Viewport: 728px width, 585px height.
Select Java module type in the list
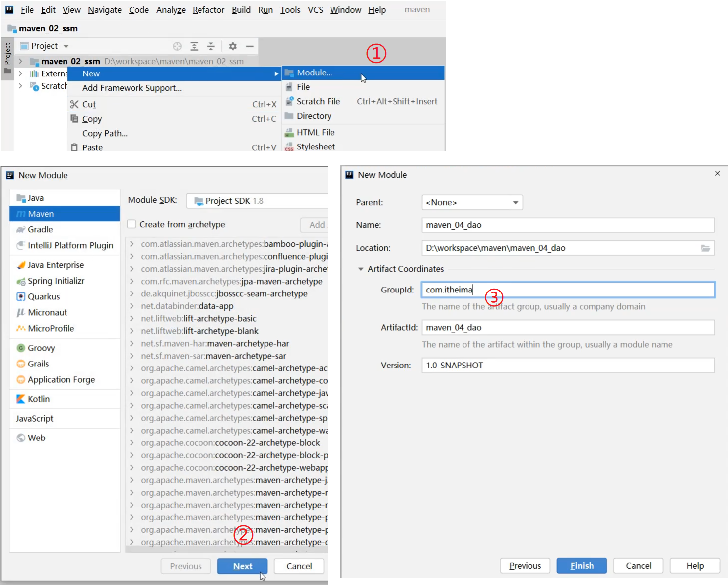[65, 198]
